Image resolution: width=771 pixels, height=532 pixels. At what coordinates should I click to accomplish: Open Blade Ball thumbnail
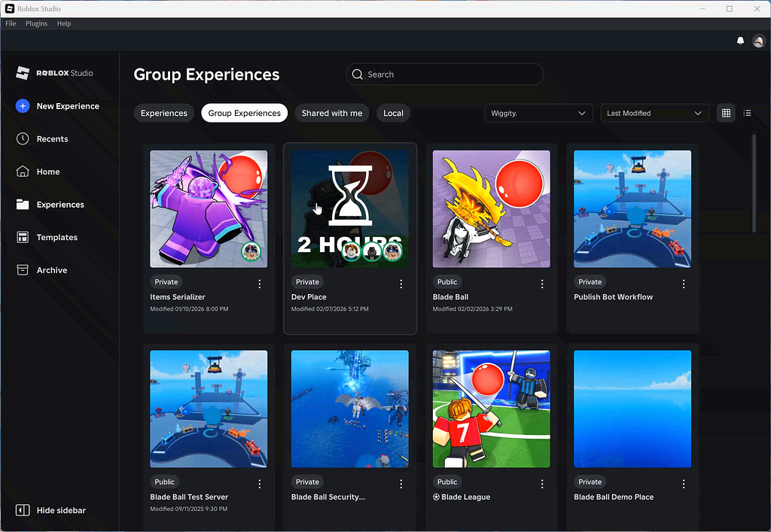coord(491,208)
